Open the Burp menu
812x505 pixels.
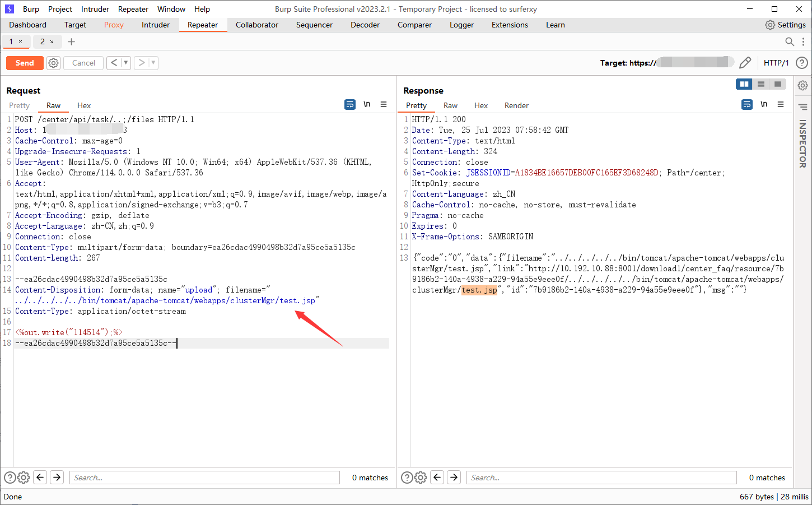(x=31, y=9)
